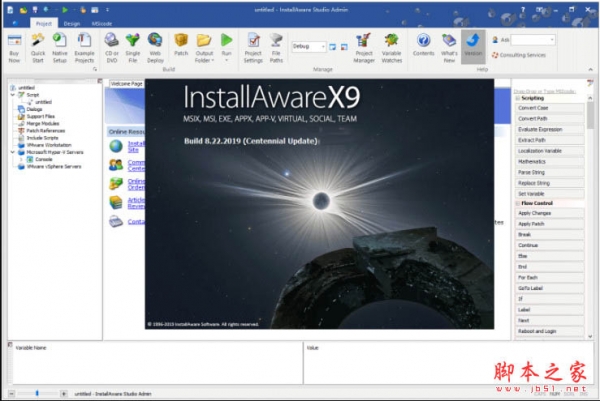This screenshot has height=401, width=600.
Task: Click the GoTo Label command
Action: 549,288
